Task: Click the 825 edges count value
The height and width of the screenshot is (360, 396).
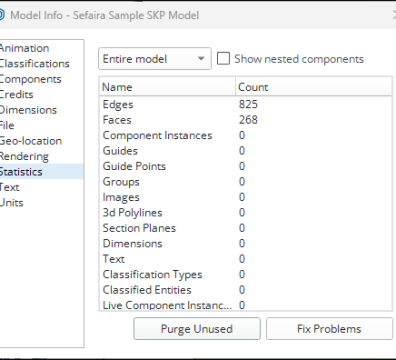Action: 248,104
